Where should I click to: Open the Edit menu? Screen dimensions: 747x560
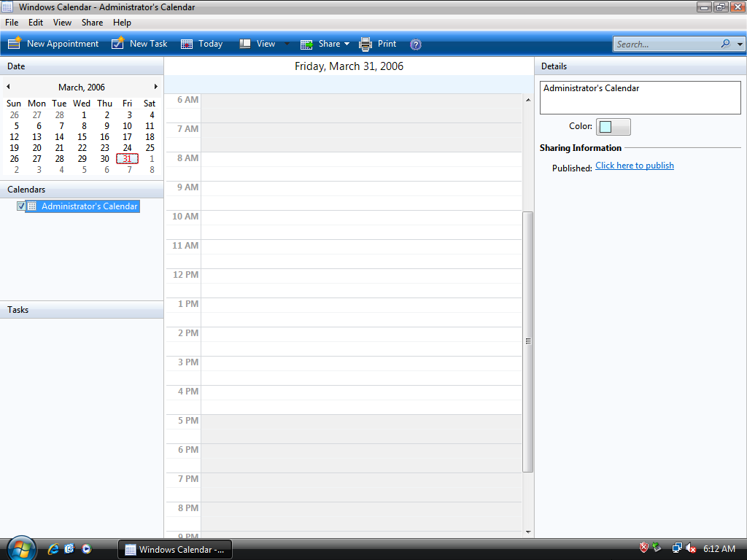(x=36, y=23)
